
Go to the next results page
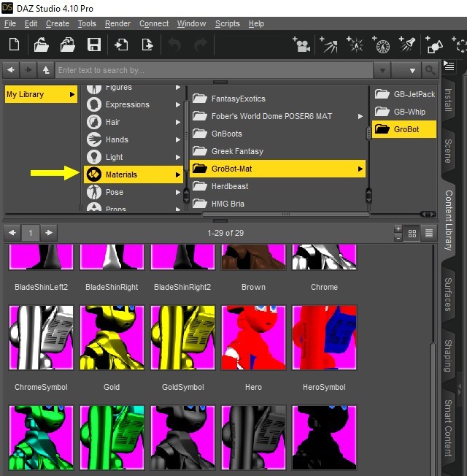(x=49, y=233)
